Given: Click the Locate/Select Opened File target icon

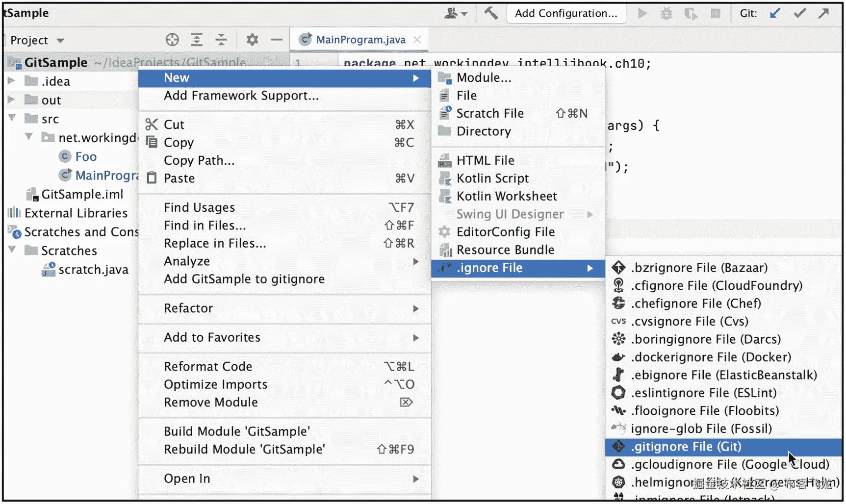Looking at the screenshot, I should click(172, 40).
